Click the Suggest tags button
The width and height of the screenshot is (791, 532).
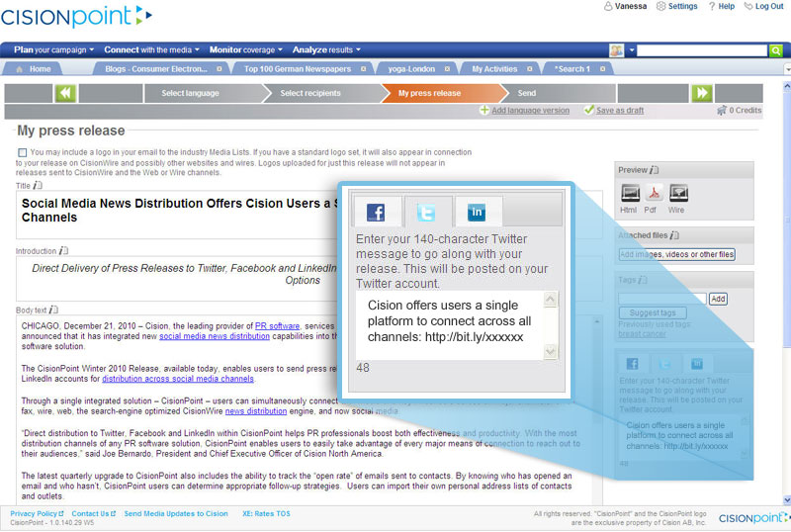[653, 312]
